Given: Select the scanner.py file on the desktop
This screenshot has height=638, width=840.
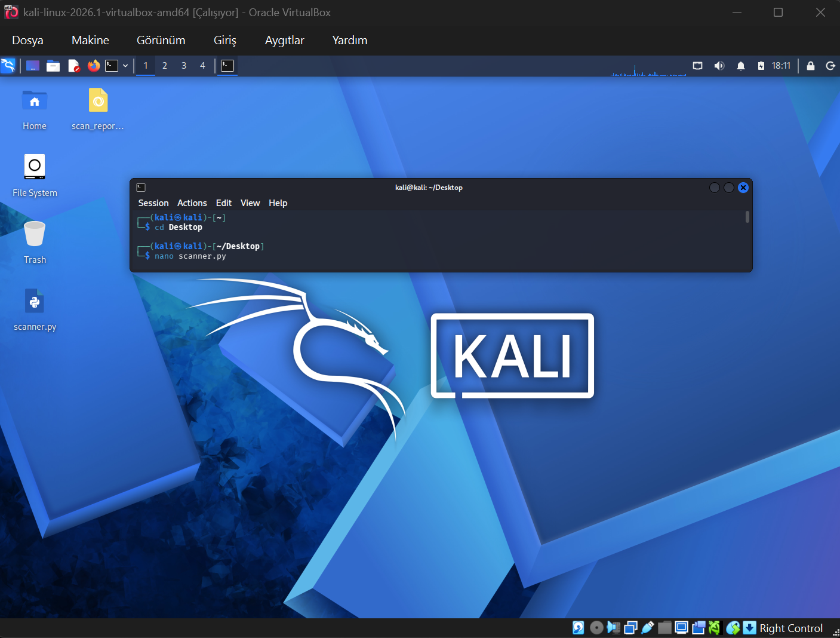Looking at the screenshot, I should tap(35, 310).
